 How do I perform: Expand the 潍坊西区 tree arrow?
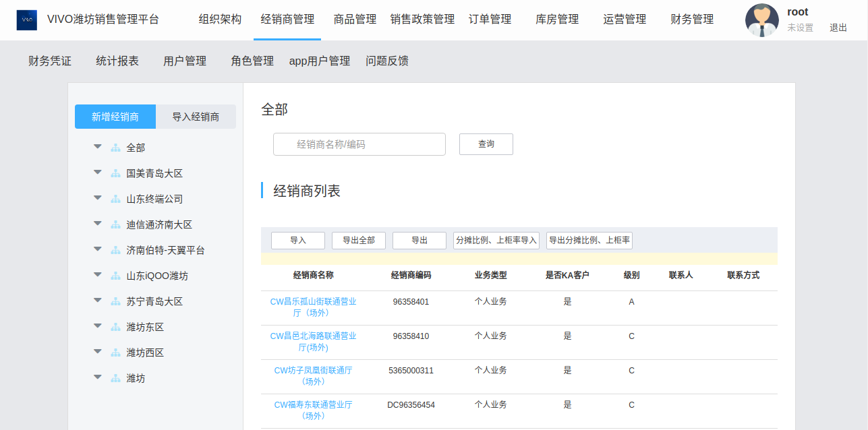(x=98, y=351)
